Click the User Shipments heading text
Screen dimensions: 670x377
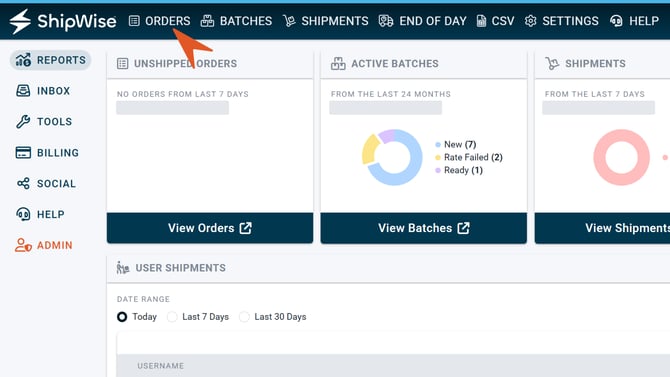click(181, 268)
